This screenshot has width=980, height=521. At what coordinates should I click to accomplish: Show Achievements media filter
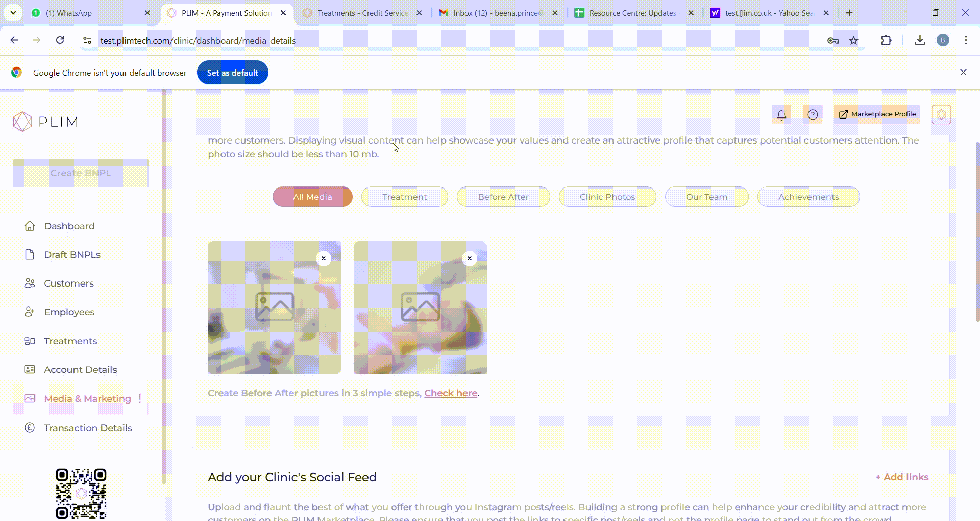808,197
